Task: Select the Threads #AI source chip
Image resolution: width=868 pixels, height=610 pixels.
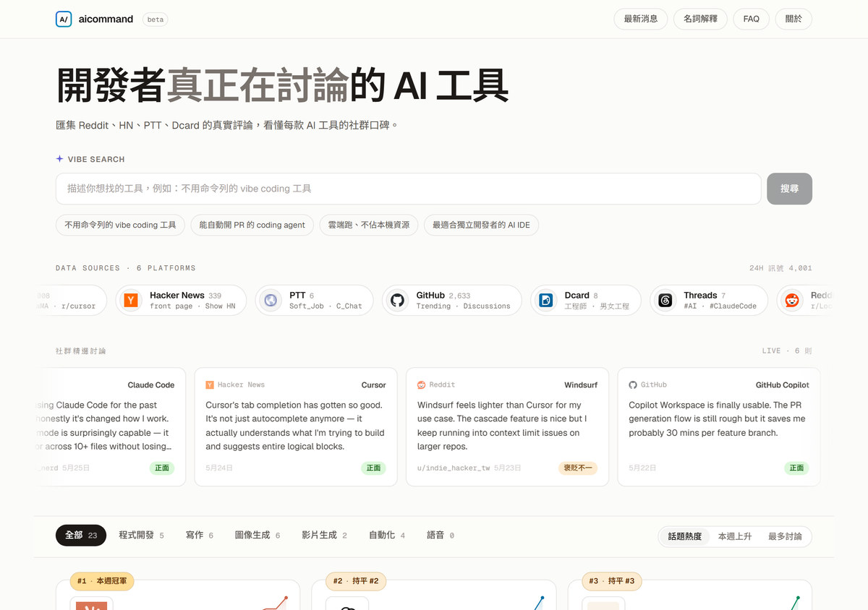Action: pos(709,300)
